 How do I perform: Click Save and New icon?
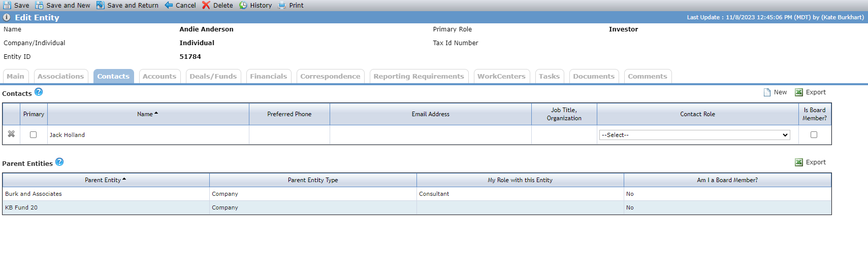click(x=39, y=5)
